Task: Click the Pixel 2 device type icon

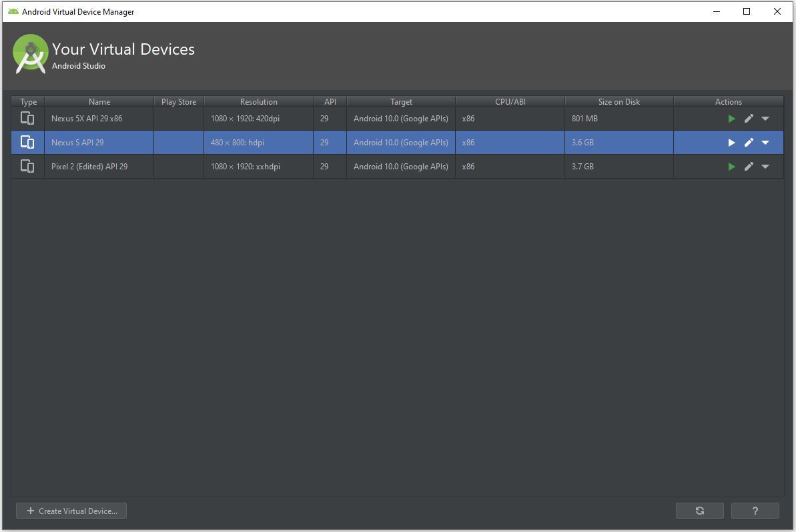Action: point(27,167)
